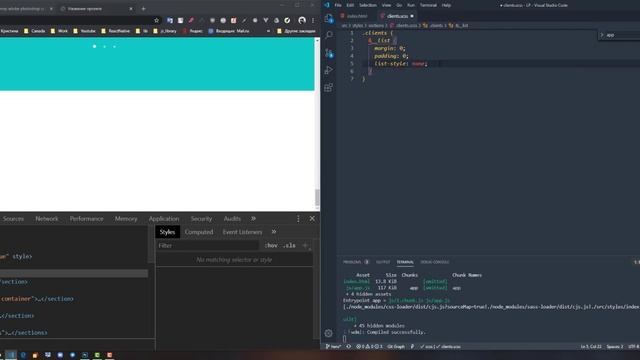Open the Search view in VS Code
The height and width of the screenshot is (360, 640).
[x=329, y=35]
